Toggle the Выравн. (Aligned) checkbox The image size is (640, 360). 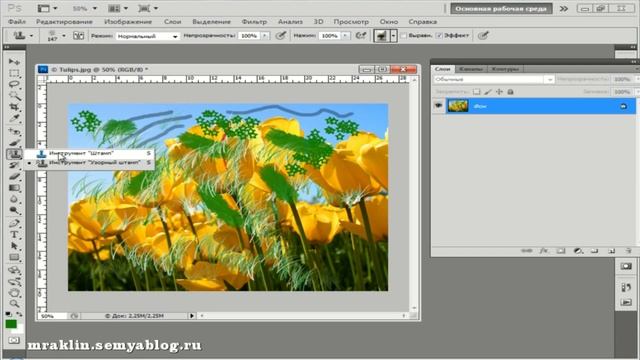[404, 36]
